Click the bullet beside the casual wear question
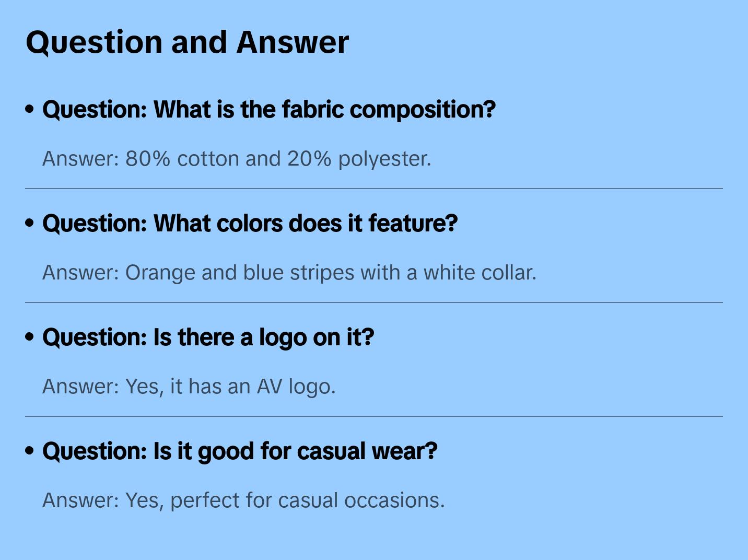Image resolution: width=748 pixels, height=560 pixels. [30, 451]
